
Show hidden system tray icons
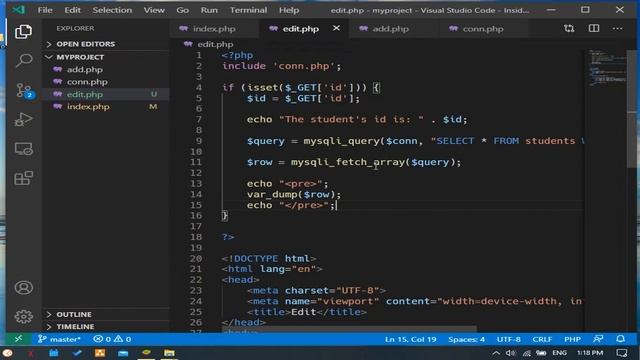pos(496,353)
